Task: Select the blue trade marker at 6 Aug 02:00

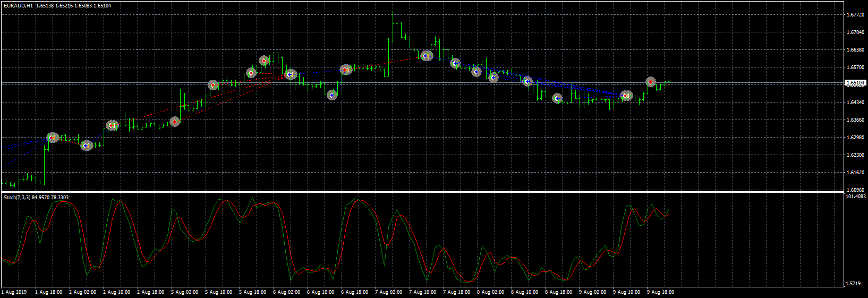Action: [290, 74]
